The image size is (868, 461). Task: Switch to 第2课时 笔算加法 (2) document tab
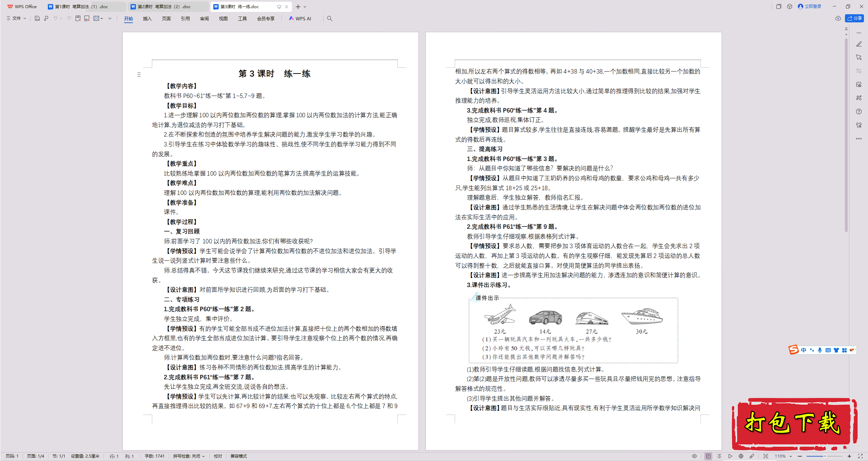coord(168,6)
